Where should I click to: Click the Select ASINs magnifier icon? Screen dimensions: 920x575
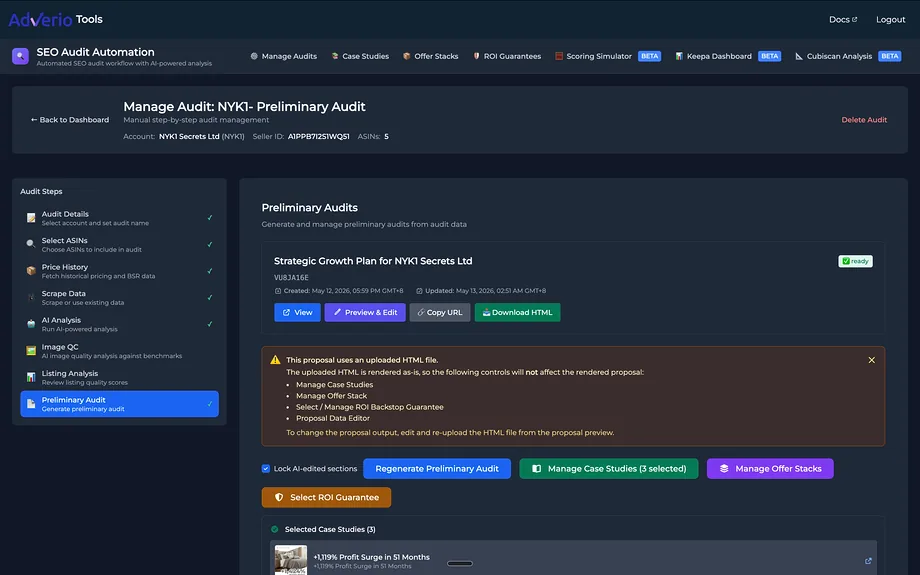coord(31,244)
